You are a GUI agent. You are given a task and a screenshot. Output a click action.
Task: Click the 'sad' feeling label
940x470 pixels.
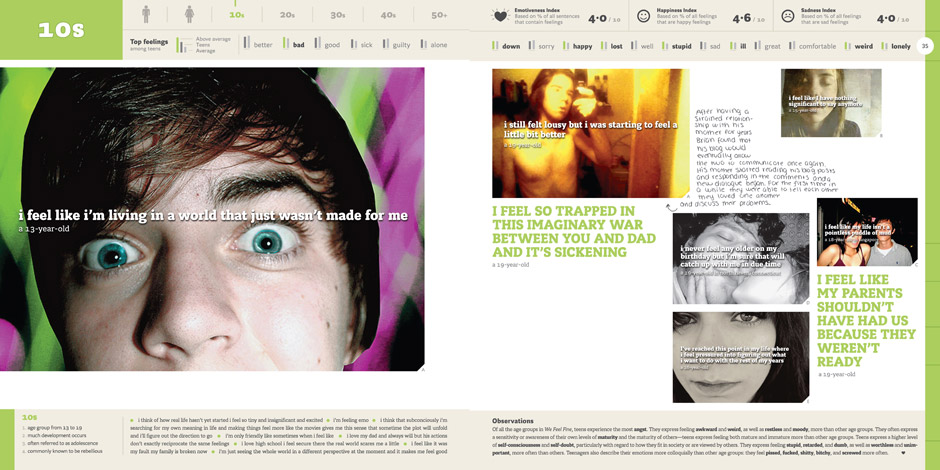coord(715,46)
